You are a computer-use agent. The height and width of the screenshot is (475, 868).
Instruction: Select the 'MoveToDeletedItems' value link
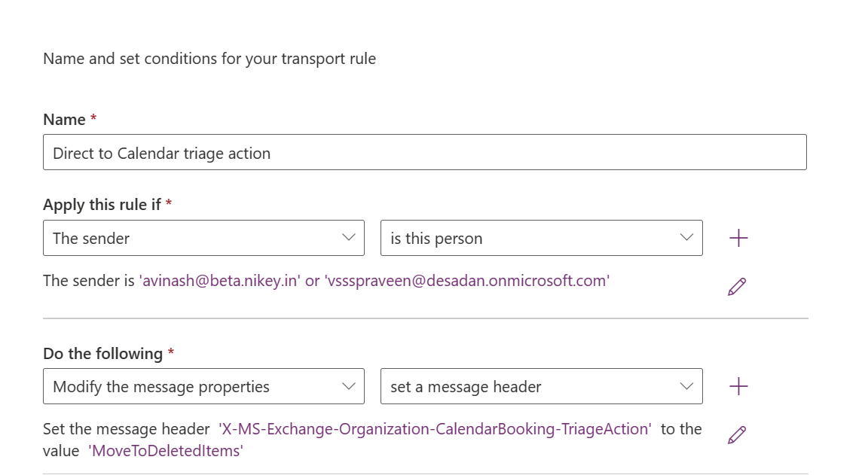coord(166,451)
